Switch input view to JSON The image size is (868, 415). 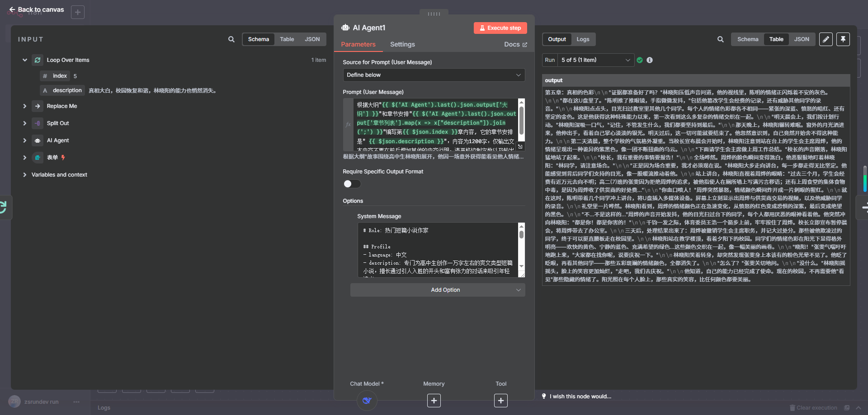[x=312, y=39]
